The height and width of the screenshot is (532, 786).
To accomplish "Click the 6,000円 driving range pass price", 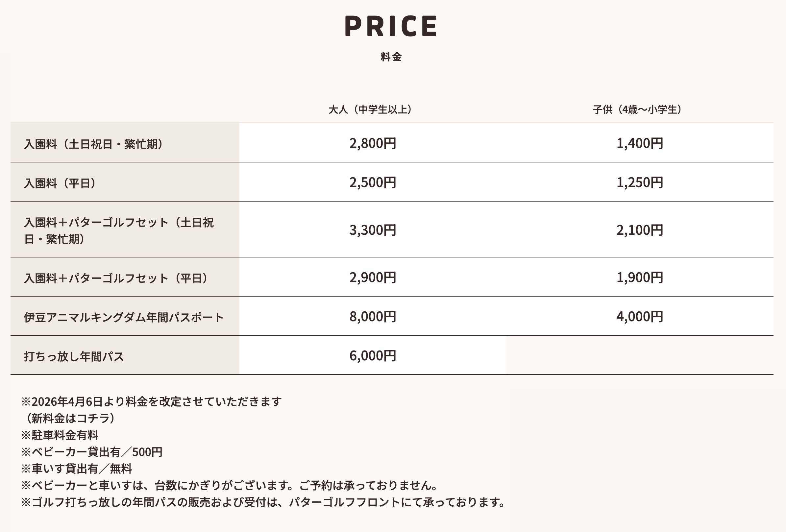I will [x=372, y=356].
